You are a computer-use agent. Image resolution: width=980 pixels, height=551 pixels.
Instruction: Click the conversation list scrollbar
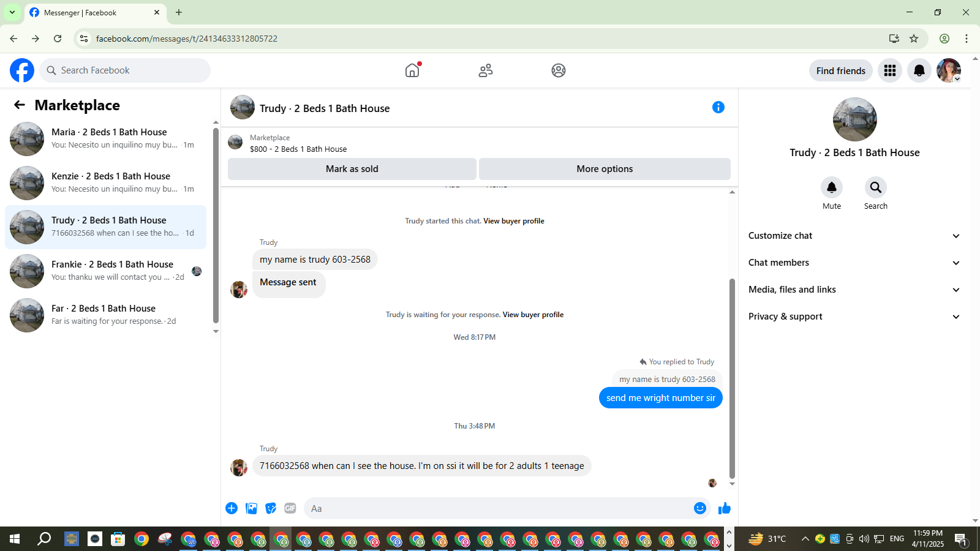click(216, 225)
